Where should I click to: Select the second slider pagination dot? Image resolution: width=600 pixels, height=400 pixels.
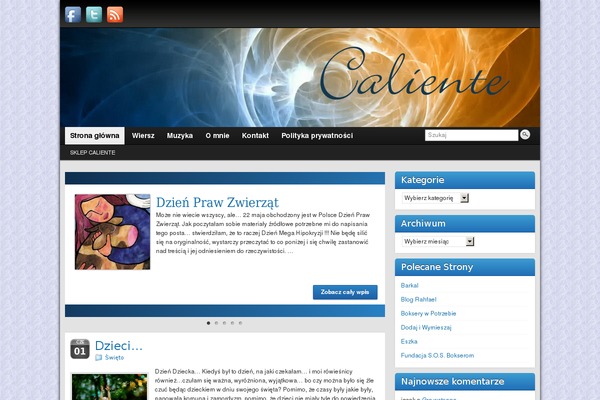[x=217, y=323]
